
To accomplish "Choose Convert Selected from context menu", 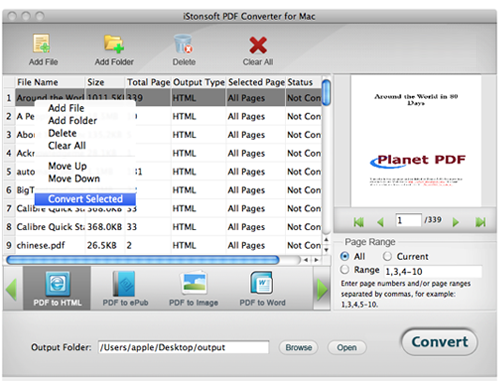I will click(x=85, y=199).
